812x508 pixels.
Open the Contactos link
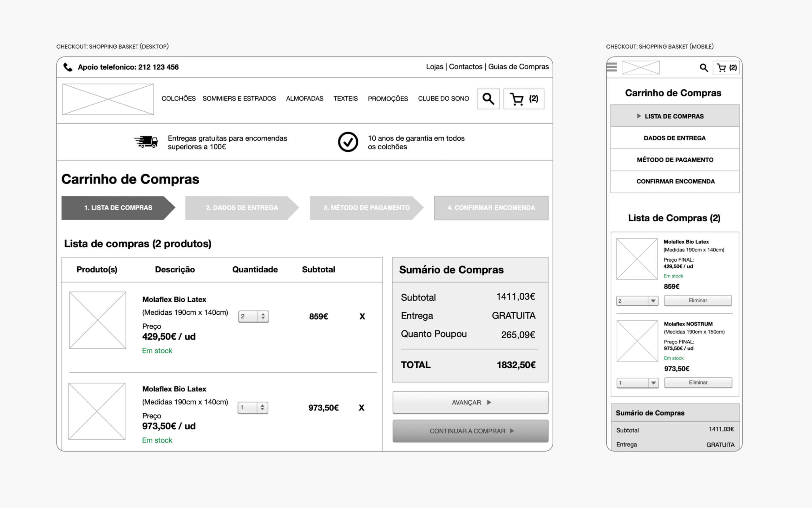pyautogui.click(x=465, y=67)
